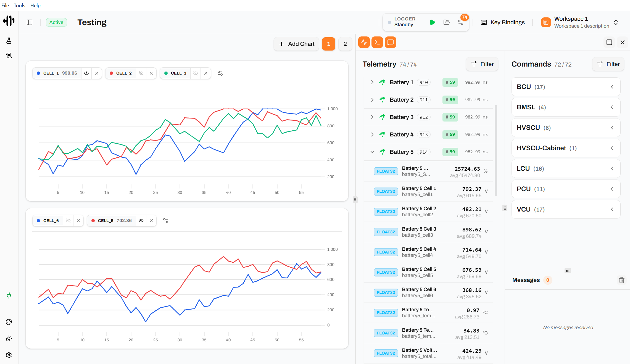
Task: Open the logger folder icon
Action: point(446,22)
